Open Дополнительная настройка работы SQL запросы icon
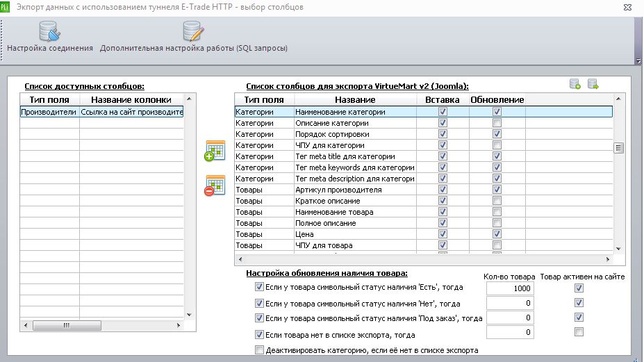Image resolution: width=644 pixels, height=362 pixels. point(193,32)
